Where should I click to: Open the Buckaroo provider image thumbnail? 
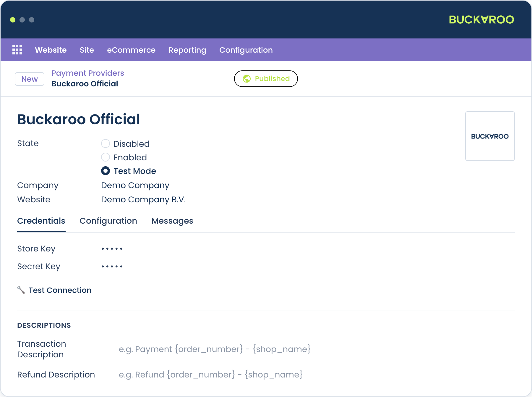[490, 136]
